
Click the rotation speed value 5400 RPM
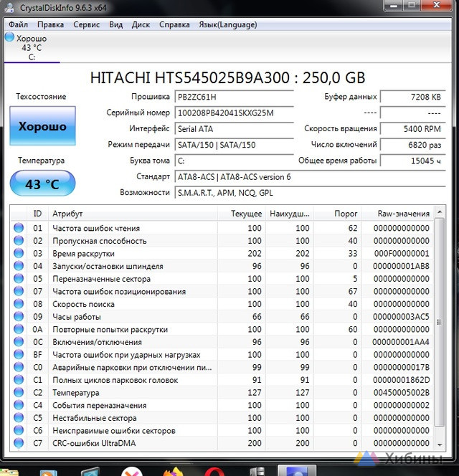tap(413, 129)
